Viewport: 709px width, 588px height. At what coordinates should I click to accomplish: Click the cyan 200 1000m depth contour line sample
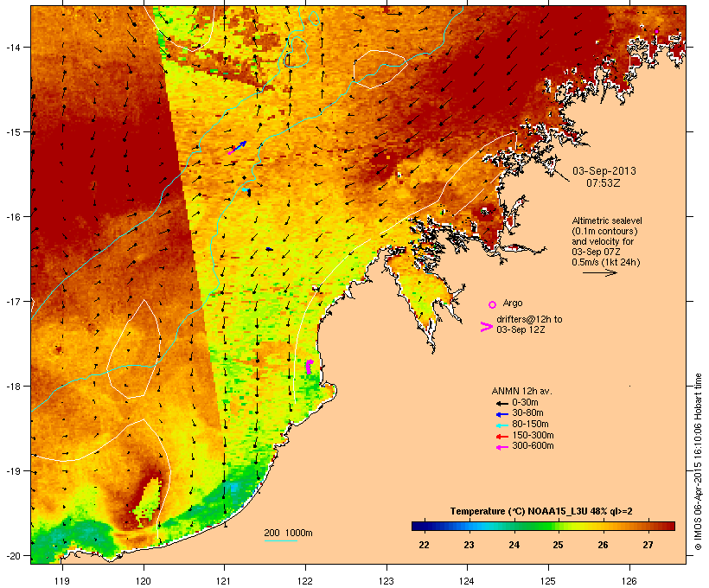click(x=280, y=540)
